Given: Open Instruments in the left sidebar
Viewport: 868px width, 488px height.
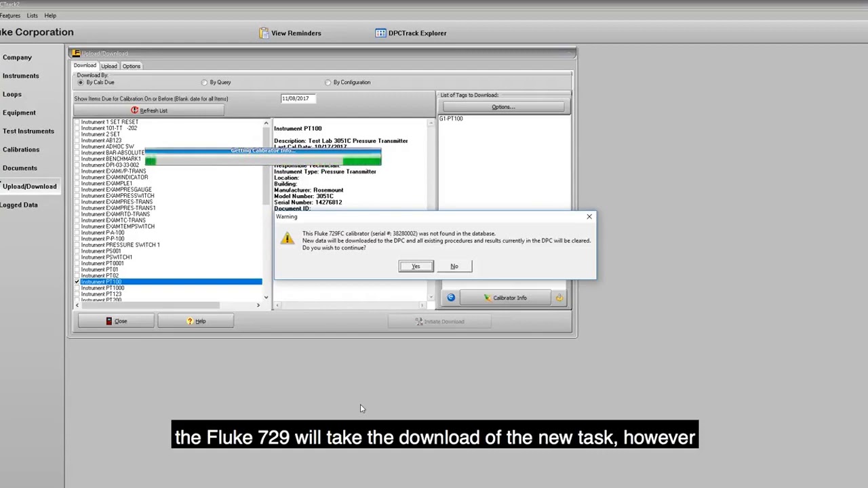Looking at the screenshot, I should [20, 76].
